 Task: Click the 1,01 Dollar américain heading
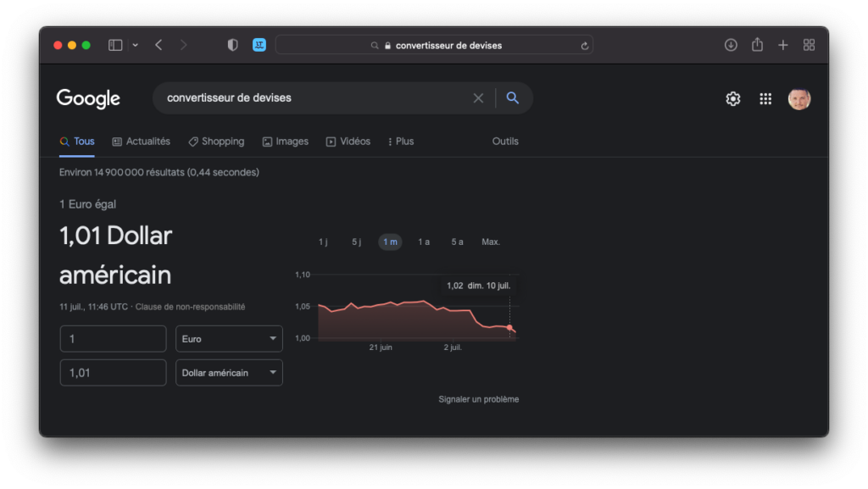pos(115,255)
